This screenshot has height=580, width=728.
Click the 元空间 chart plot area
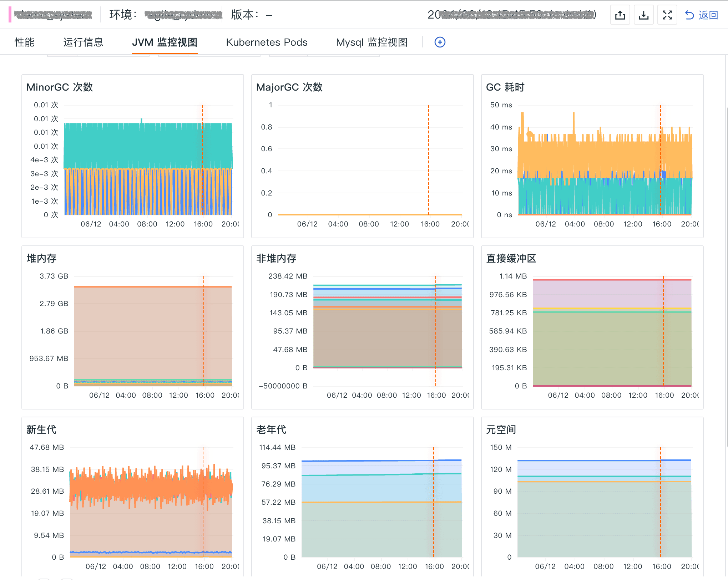point(604,517)
